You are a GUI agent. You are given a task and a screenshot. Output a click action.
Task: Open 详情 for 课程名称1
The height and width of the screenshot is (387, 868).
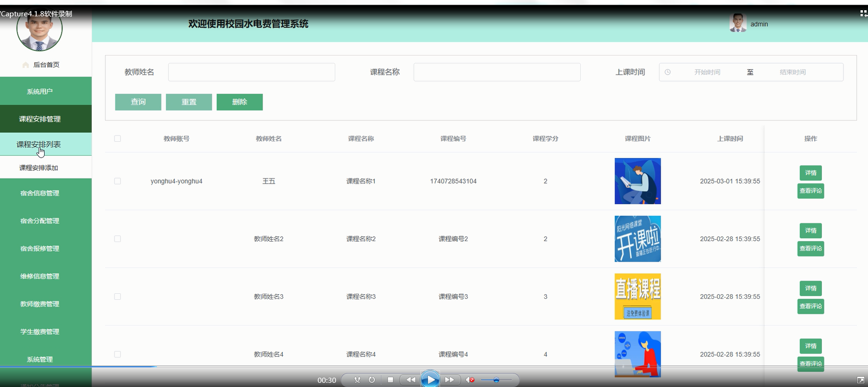coord(811,173)
